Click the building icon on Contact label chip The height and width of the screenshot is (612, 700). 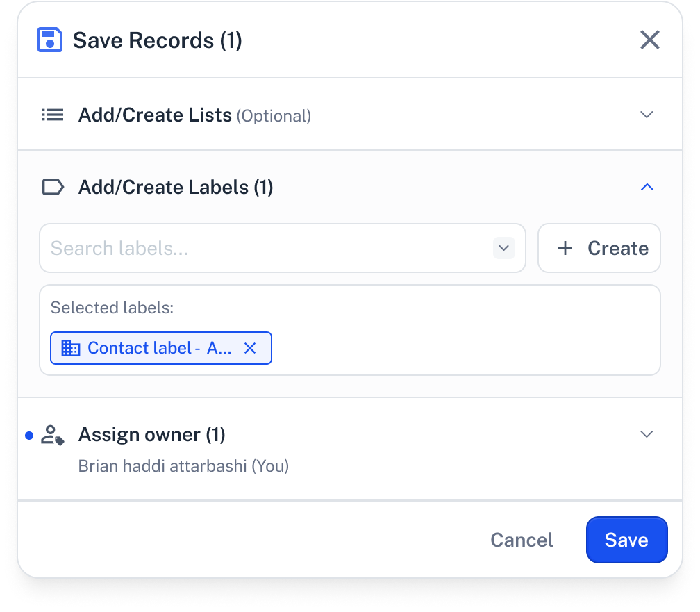click(x=71, y=348)
